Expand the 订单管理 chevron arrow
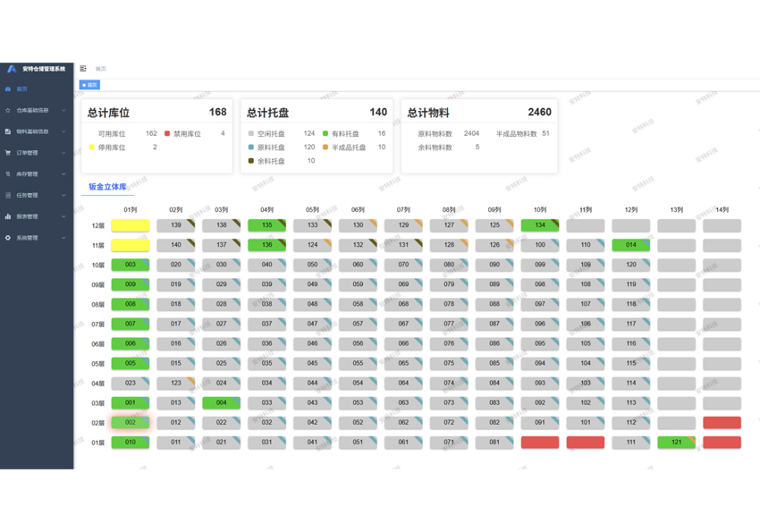 point(63,153)
